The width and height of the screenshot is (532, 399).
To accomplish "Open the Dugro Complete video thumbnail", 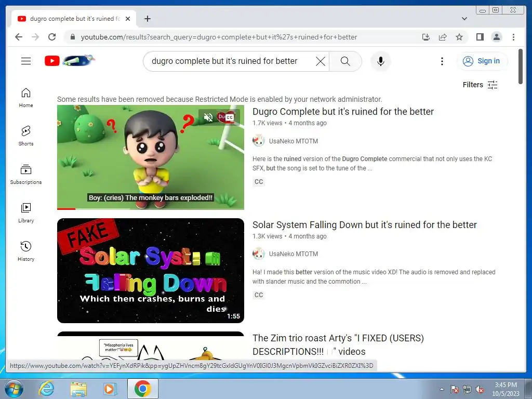I will click(150, 157).
